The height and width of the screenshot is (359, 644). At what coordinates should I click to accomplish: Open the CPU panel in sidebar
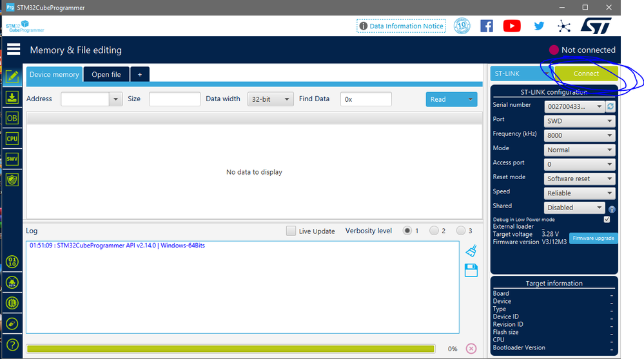(12, 139)
